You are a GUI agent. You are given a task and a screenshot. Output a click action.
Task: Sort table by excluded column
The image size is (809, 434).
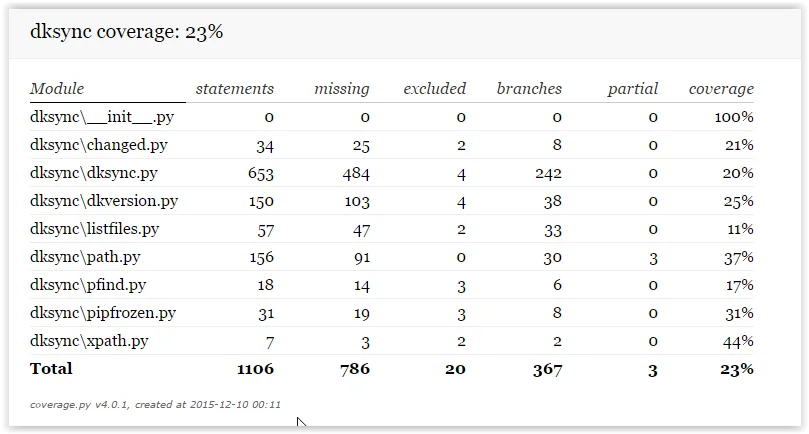tap(434, 89)
